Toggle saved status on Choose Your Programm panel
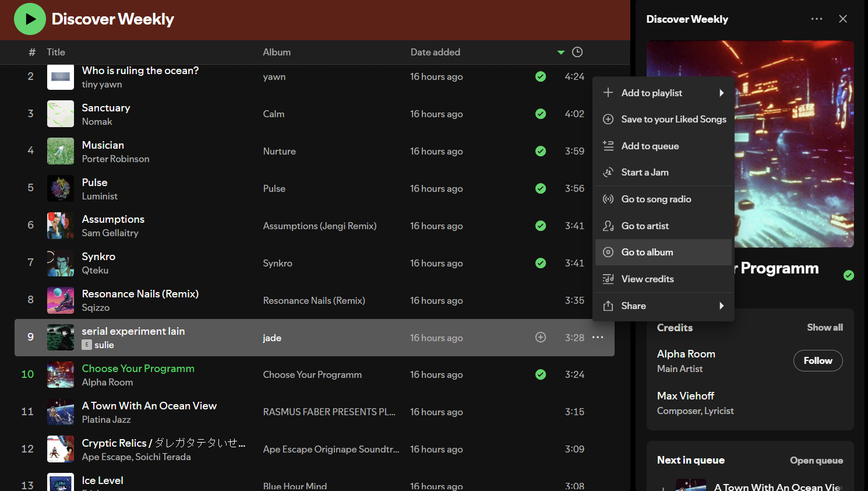868x491 pixels. [x=849, y=275]
